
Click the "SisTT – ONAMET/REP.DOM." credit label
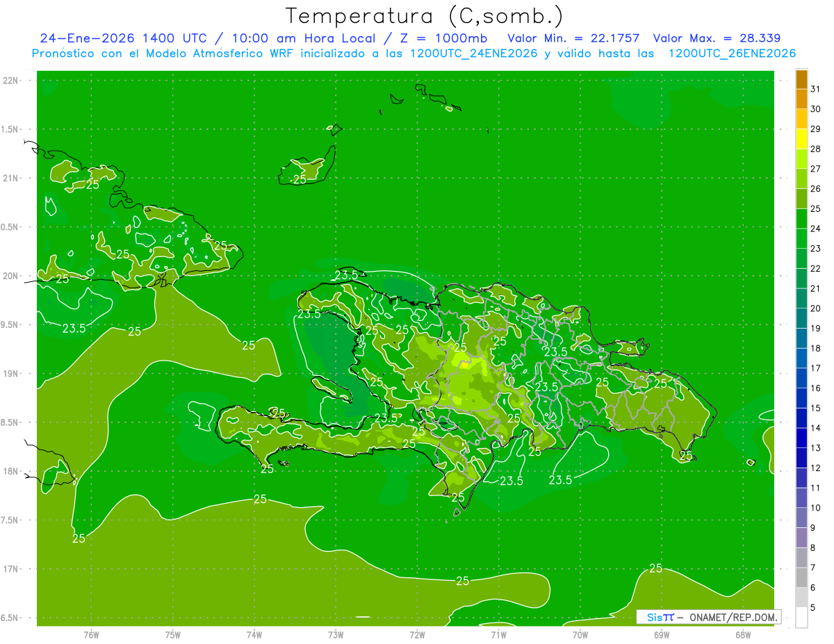pyautogui.click(x=708, y=617)
